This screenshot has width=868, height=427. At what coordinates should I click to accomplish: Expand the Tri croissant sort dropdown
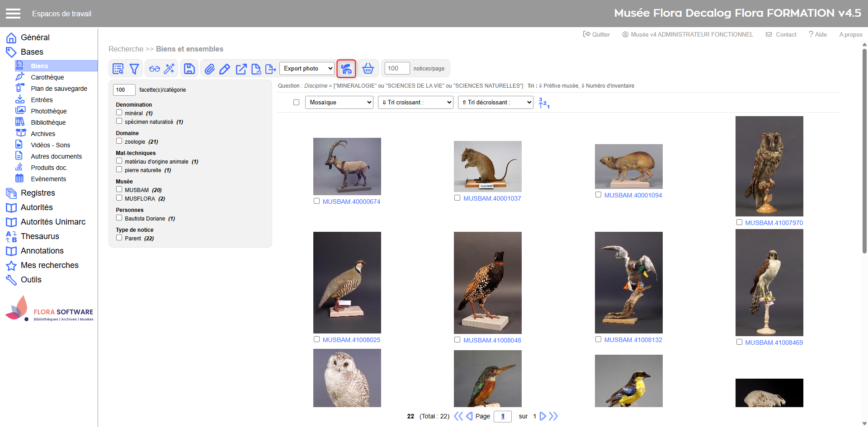415,103
